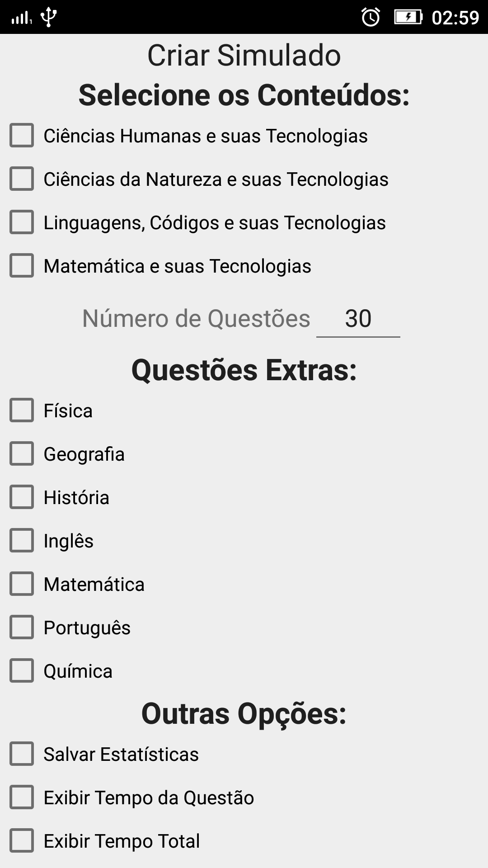
Task: Enable Salvar Estatísticas option
Action: [22, 754]
